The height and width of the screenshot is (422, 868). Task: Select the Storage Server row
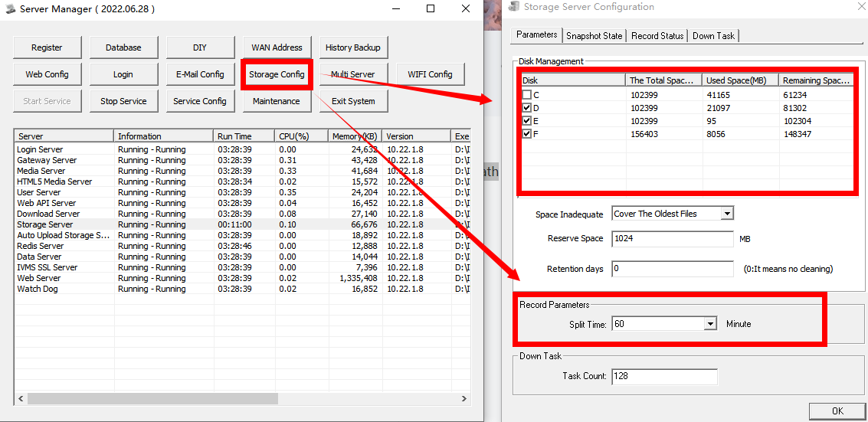coord(45,224)
